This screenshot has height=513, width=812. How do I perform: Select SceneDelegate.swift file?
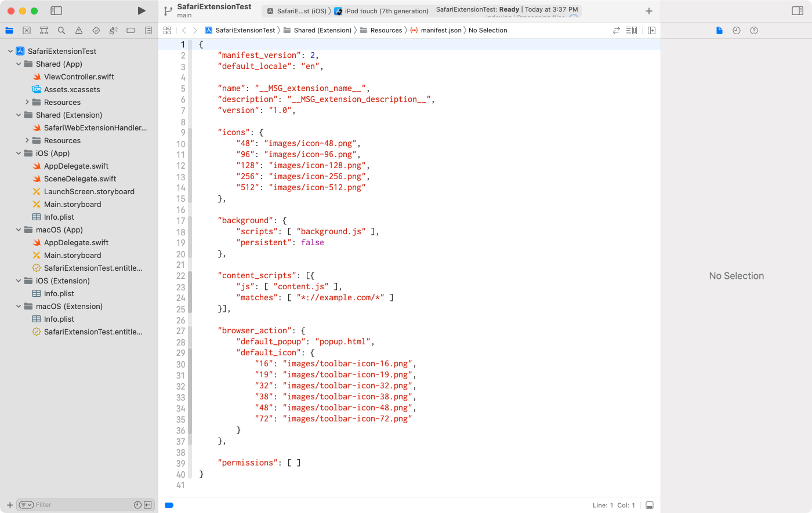(80, 179)
